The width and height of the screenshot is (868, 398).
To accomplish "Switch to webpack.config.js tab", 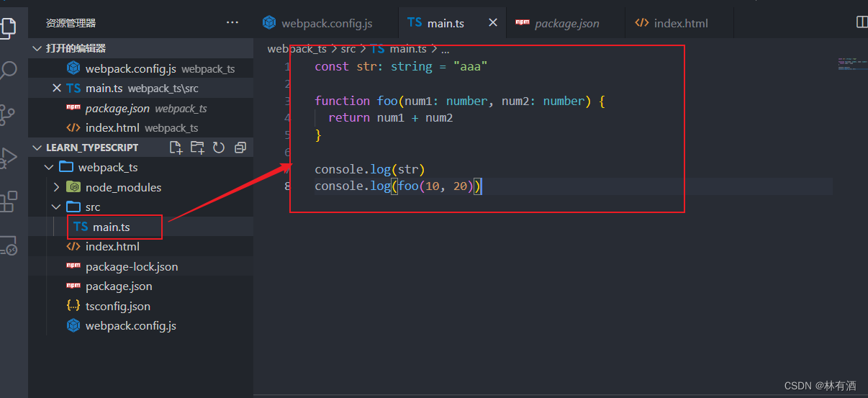I will point(326,23).
